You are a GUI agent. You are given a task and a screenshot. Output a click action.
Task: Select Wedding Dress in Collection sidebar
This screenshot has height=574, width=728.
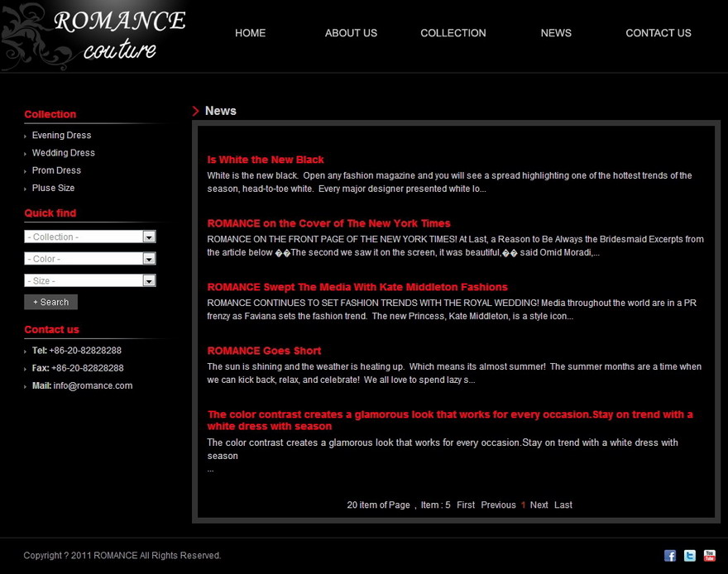(63, 153)
